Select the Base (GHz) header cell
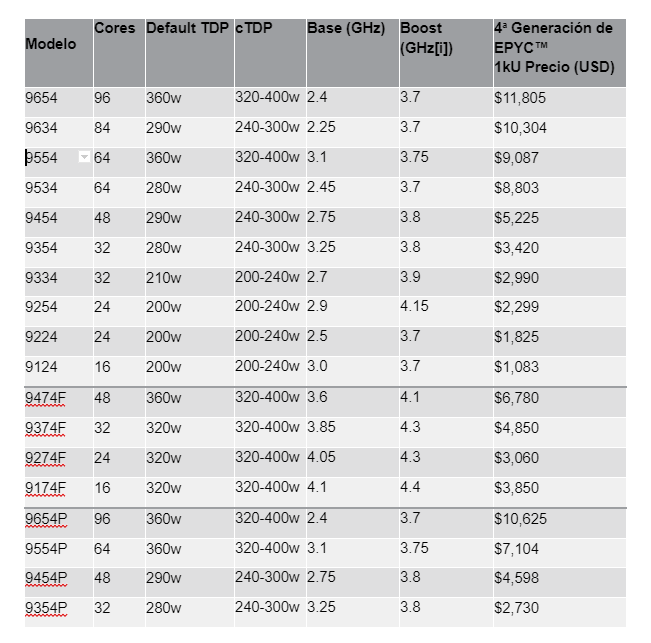 point(353,53)
